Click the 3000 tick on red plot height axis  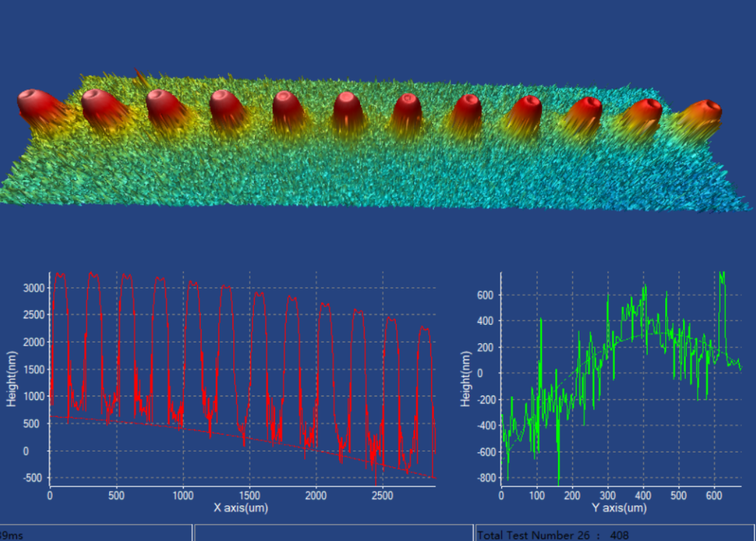tap(33, 288)
